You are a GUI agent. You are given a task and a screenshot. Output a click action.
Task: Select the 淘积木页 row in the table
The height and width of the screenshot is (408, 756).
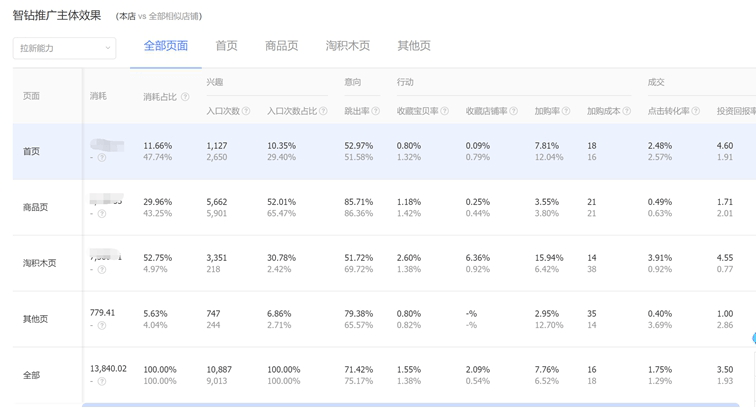click(40, 263)
